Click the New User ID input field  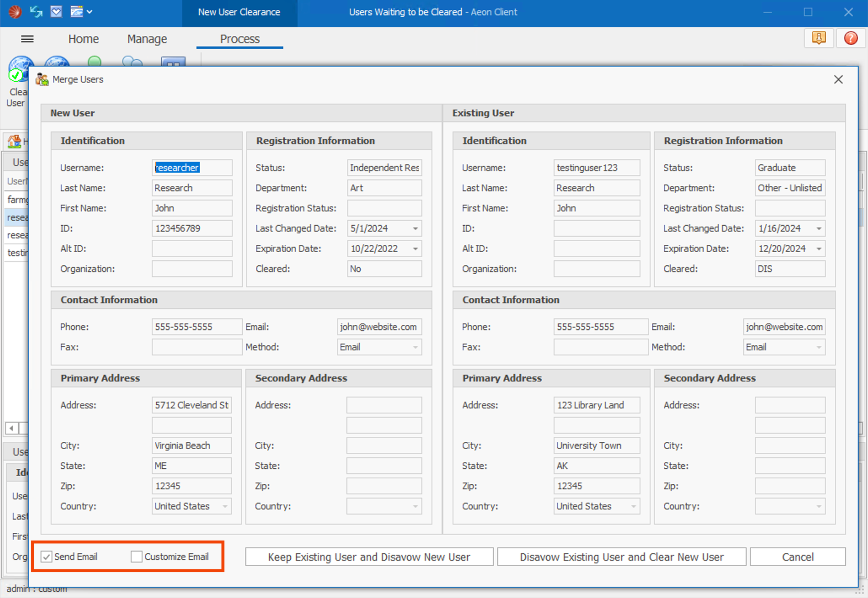click(x=192, y=229)
